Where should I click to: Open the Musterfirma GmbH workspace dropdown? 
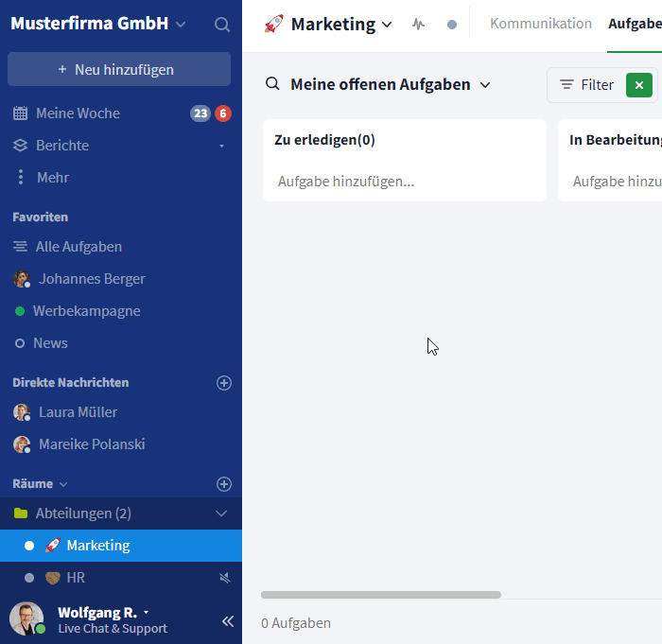point(181,25)
